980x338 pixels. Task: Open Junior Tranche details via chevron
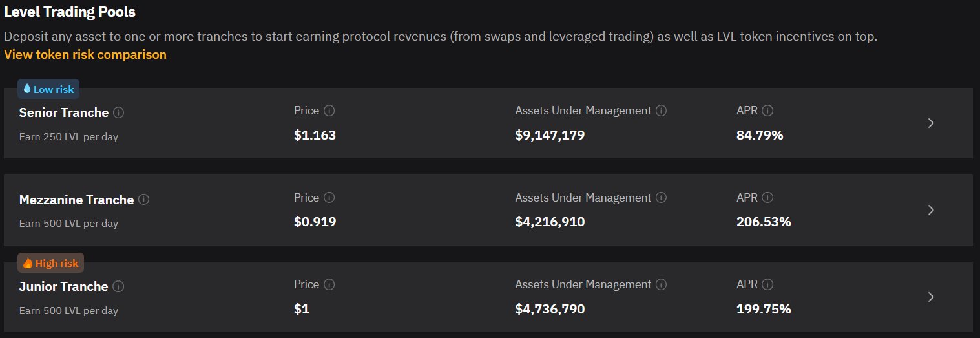coord(930,297)
